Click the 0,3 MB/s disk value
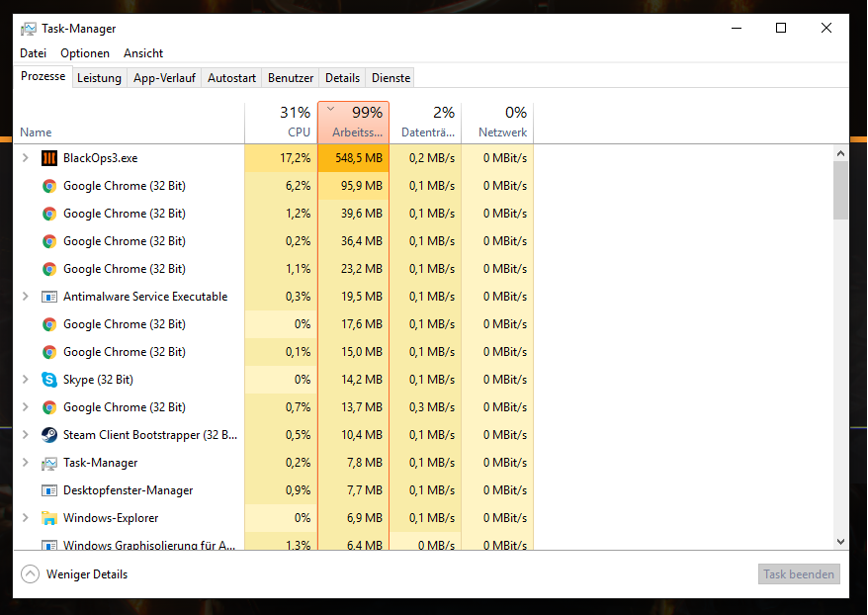868x615 pixels. [432, 407]
